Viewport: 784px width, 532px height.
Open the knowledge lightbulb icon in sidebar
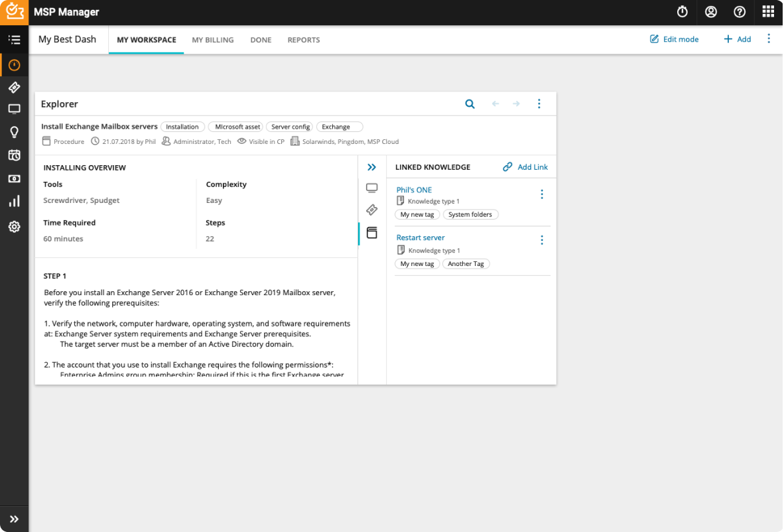click(x=14, y=132)
